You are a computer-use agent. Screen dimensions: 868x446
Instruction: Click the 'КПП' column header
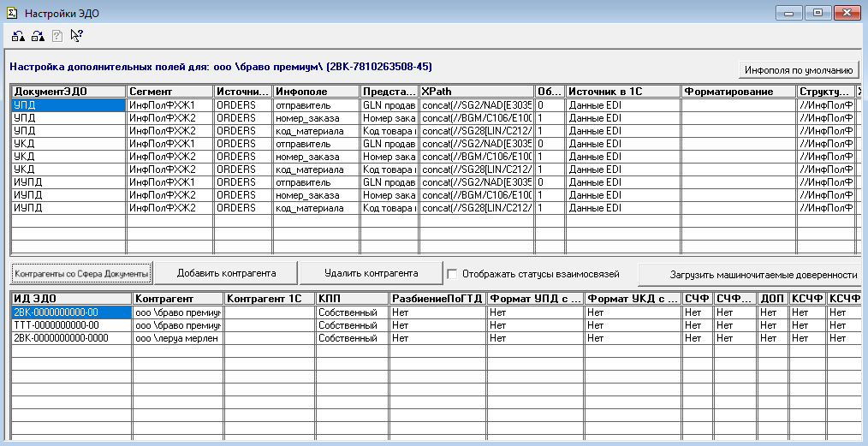pos(352,299)
